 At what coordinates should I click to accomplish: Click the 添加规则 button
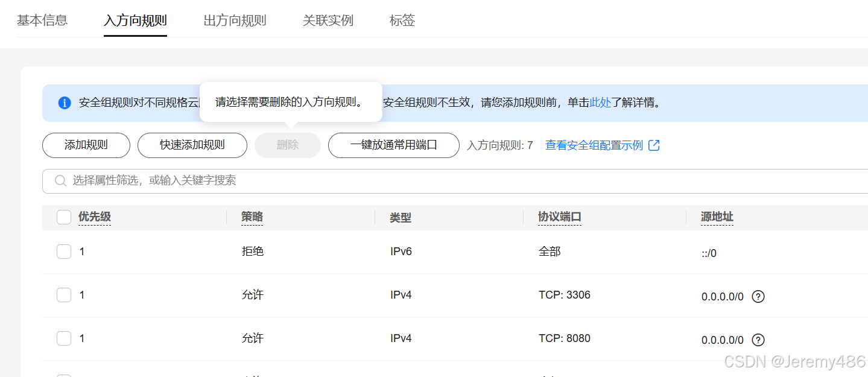86,145
